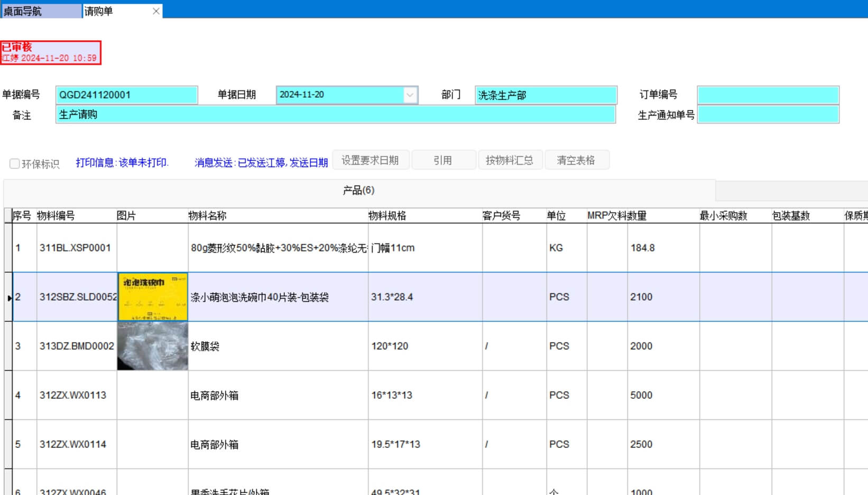Click the 部门 field showing 洗涤生产部
This screenshot has height=495, width=868.
pos(546,95)
